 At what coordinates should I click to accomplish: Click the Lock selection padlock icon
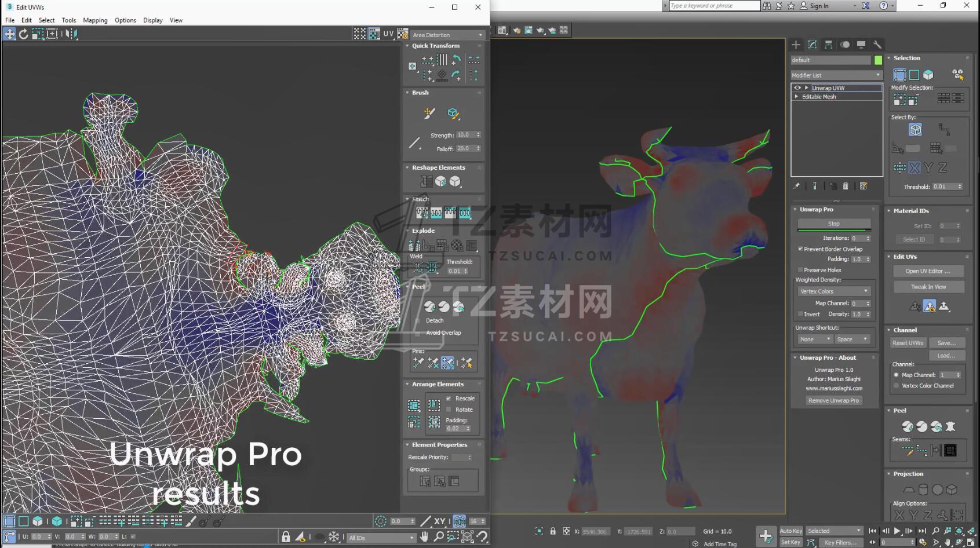[x=286, y=537]
